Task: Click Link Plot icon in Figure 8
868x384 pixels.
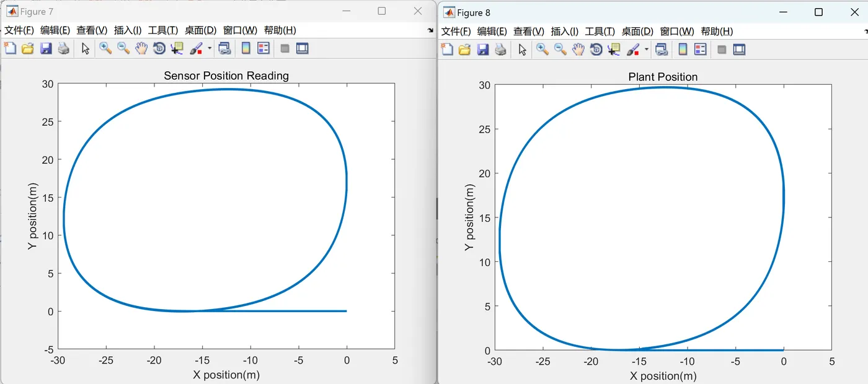Action: (x=662, y=50)
